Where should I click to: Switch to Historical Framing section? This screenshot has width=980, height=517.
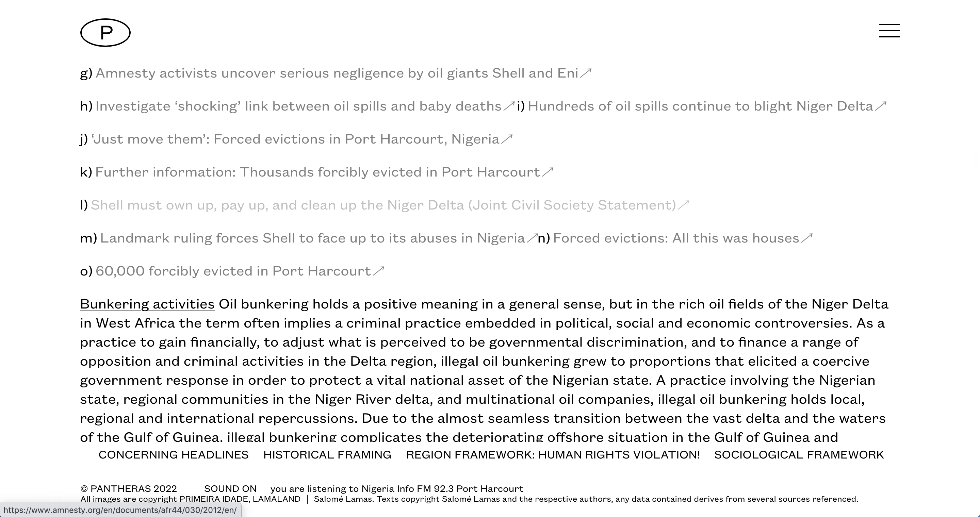click(x=327, y=455)
